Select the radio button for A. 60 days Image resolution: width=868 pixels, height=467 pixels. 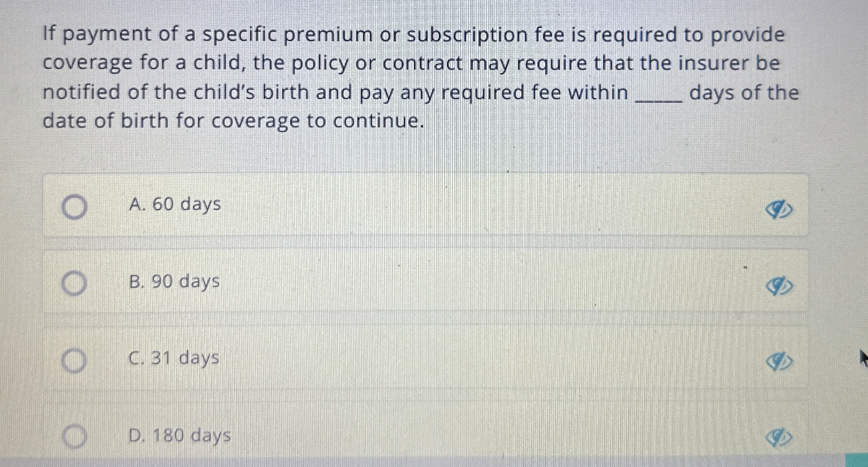click(75, 207)
